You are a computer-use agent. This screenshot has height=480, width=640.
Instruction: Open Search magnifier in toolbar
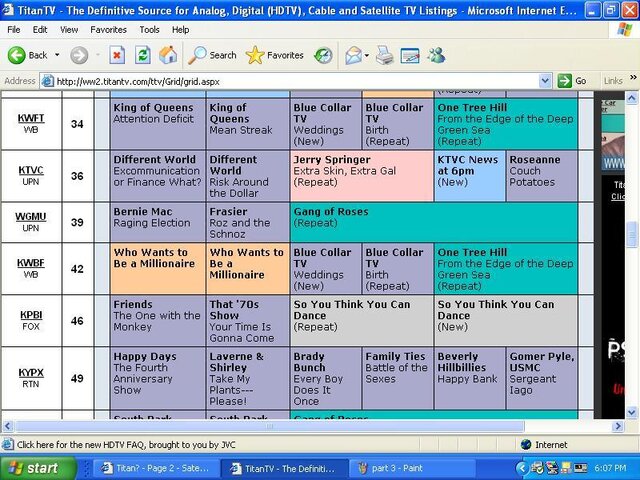pyautogui.click(x=212, y=55)
